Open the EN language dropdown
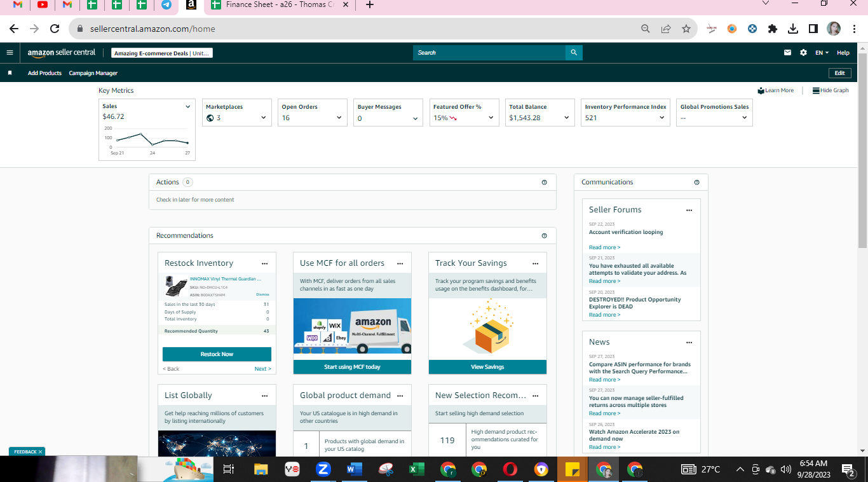 pyautogui.click(x=822, y=53)
